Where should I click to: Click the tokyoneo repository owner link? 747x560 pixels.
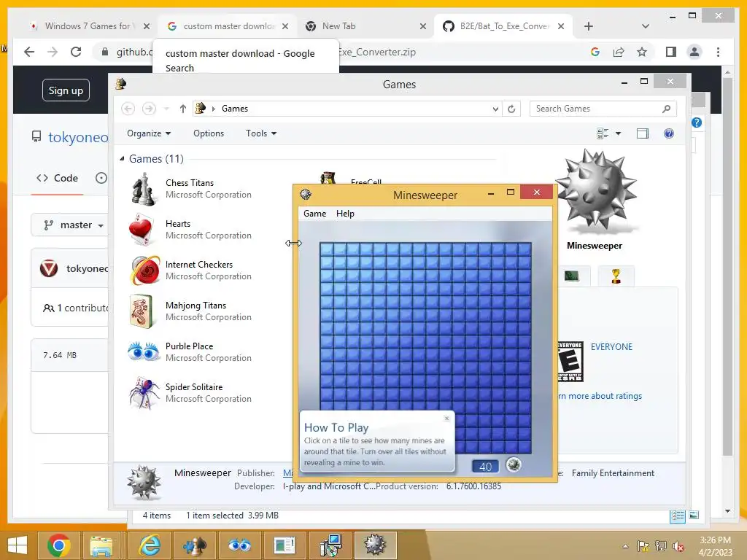tap(78, 137)
